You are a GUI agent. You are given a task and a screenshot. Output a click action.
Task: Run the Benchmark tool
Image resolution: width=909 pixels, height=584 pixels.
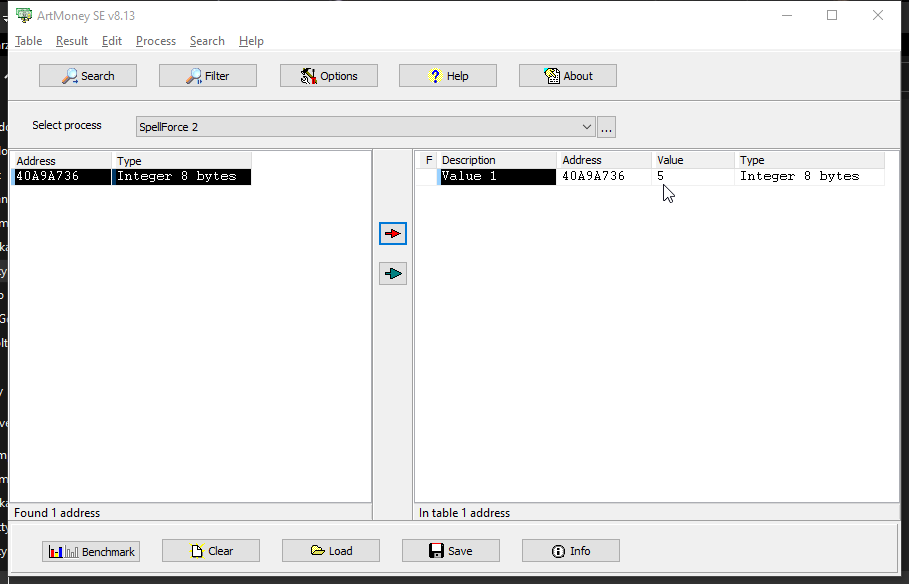point(91,551)
